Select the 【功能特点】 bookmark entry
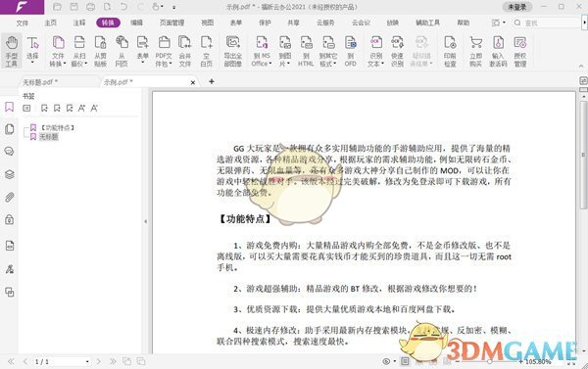This screenshot has width=588, height=369. click(58, 128)
